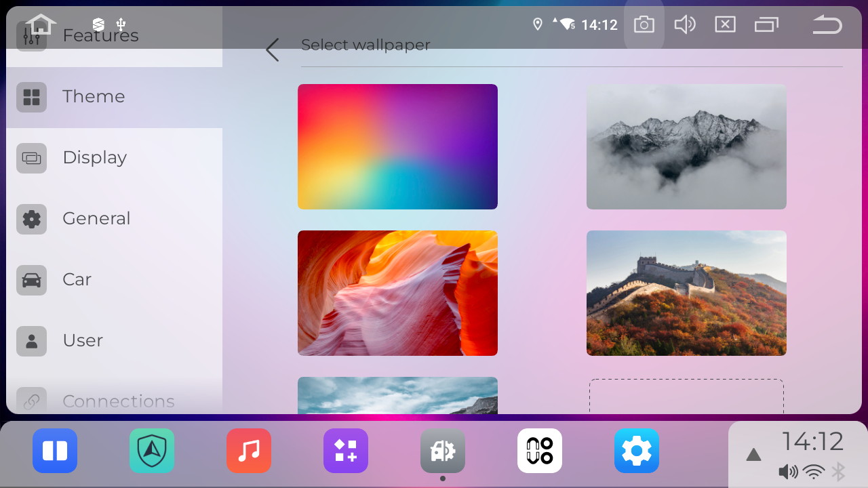Choose the colorful gradient wallpaper
Image resolution: width=868 pixels, height=488 pixels.
pos(397,146)
